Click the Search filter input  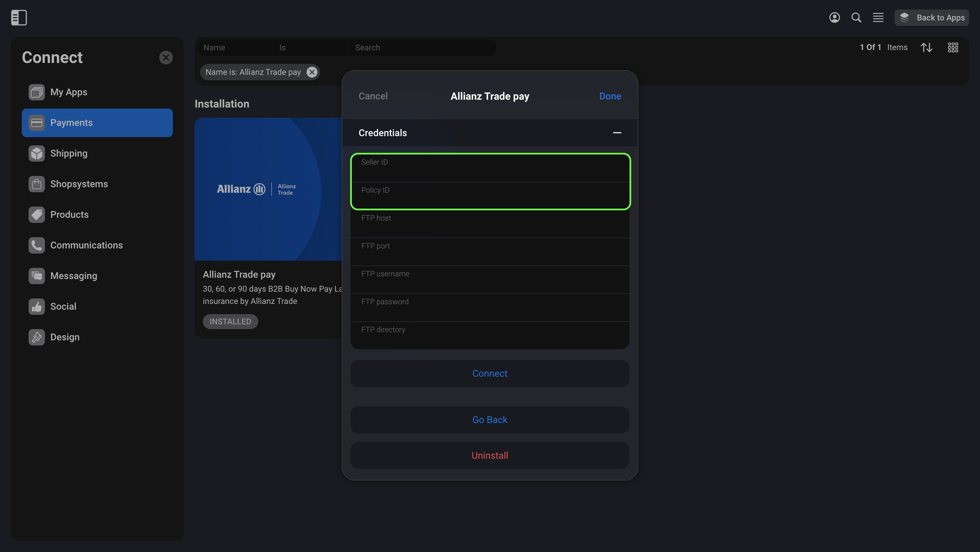pos(422,48)
